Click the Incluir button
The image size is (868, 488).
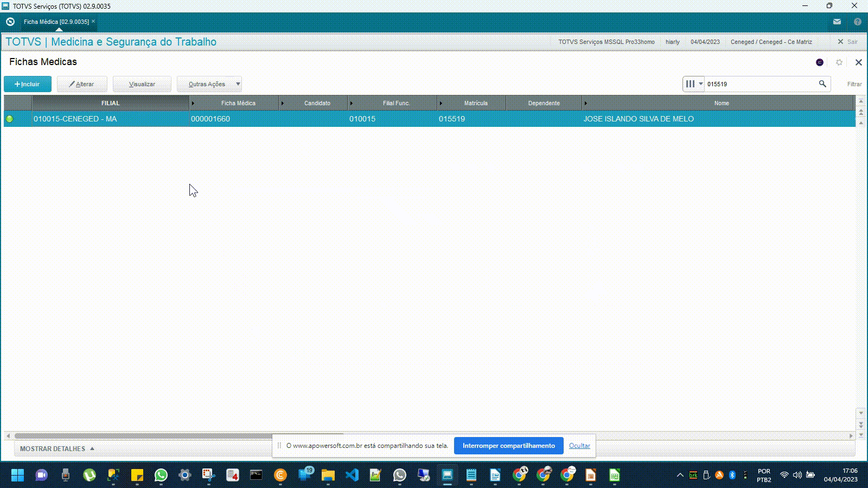click(28, 84)
